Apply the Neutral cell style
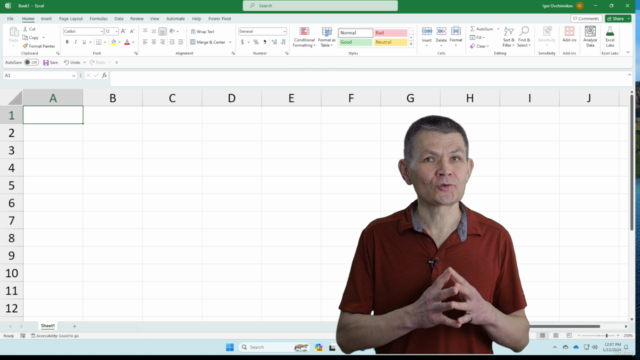The width and height of the screenshot is (640, 360). [x=391, y=42]
